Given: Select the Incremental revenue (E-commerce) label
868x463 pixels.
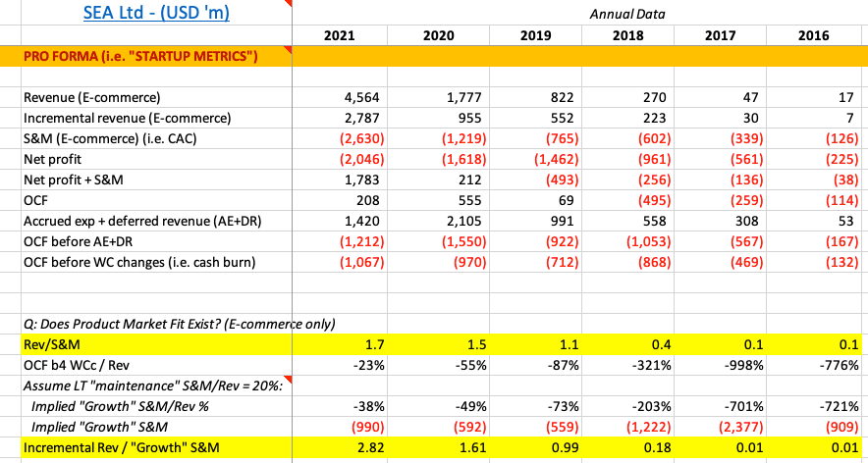Looking at the screenshot, I should pyautogui.click(x=128, y=118).
